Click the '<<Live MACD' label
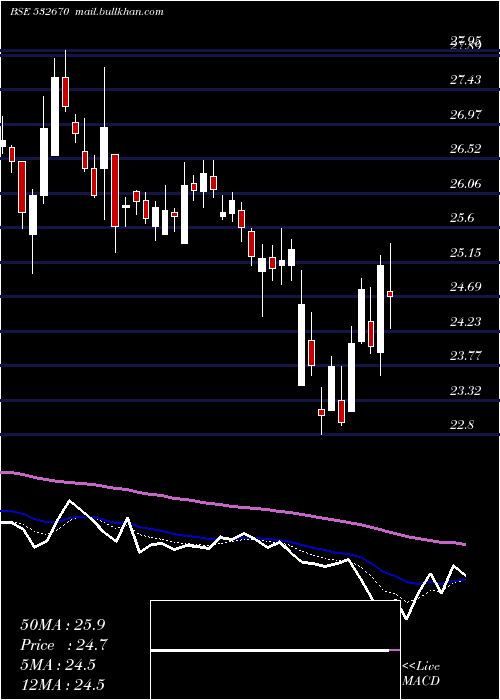This screenshot has width=500, height=700. click(421, 673)
